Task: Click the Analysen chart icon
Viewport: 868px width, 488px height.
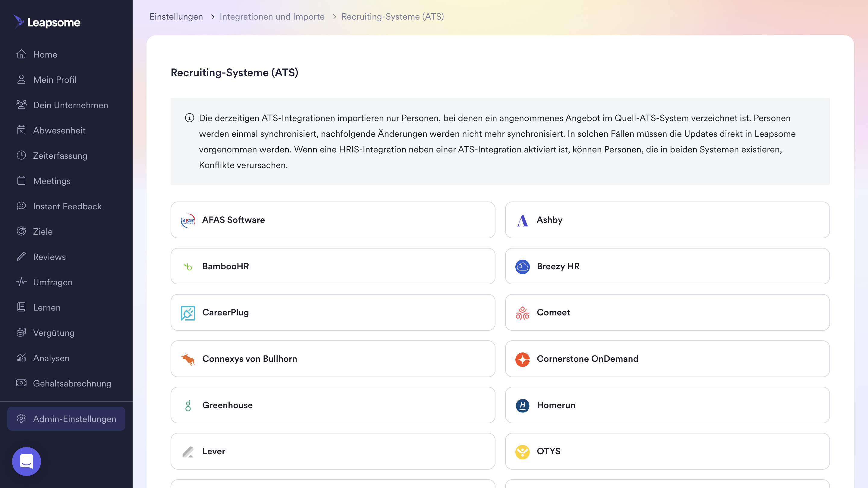Action: (21, 358)
